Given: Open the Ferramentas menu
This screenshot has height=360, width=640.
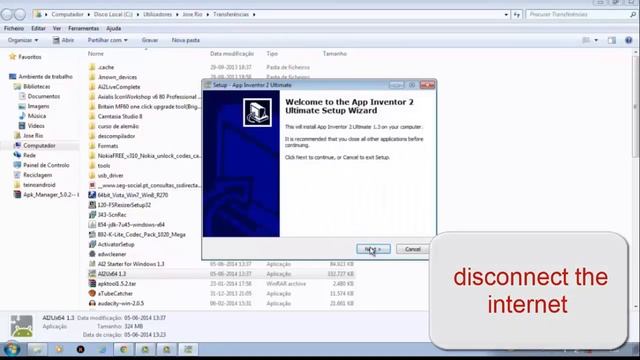Looking at the screenshot, I should pyautogui.click(x=83, y=29).
